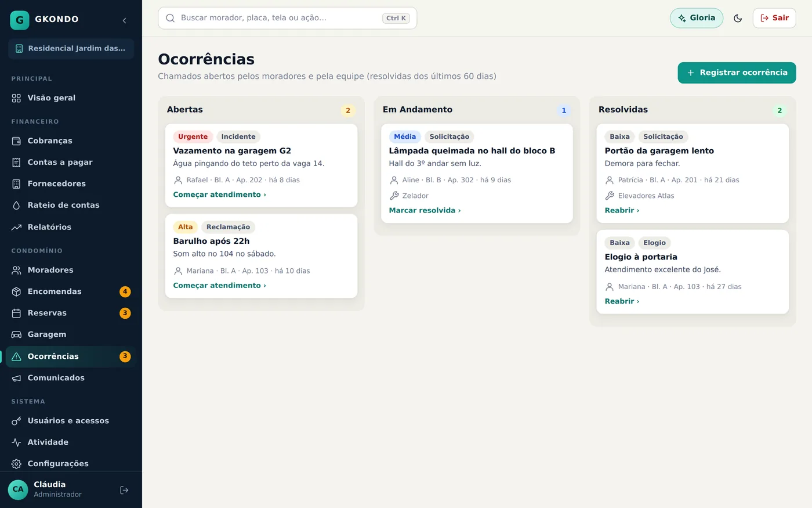812x508 pixels.
Task: Open the Elogio à portaria card title
Action: click(641, 257)
